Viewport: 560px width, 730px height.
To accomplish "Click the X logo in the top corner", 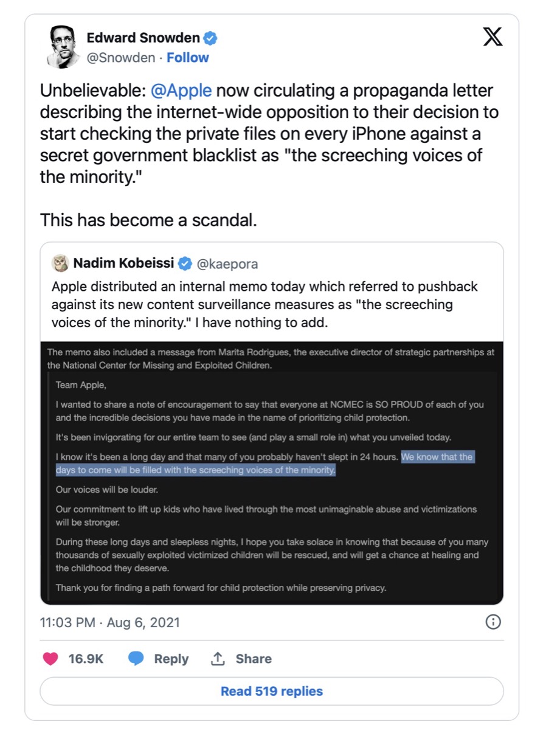I will 493,37.
